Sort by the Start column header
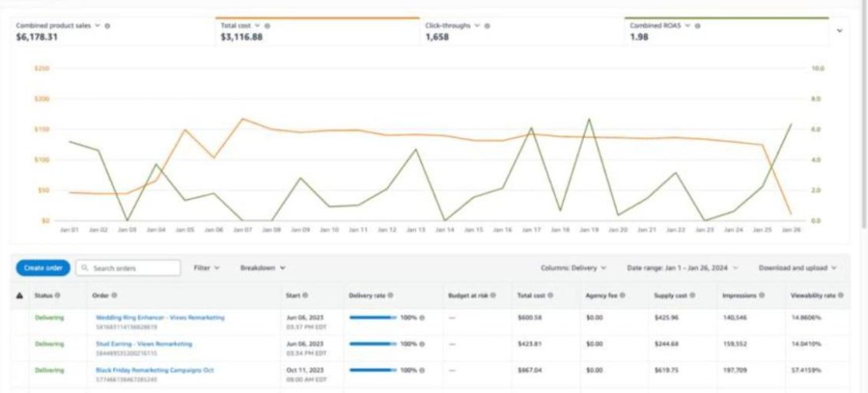Image resolution: width=868 pixels, height=393 pixels. 293,296
